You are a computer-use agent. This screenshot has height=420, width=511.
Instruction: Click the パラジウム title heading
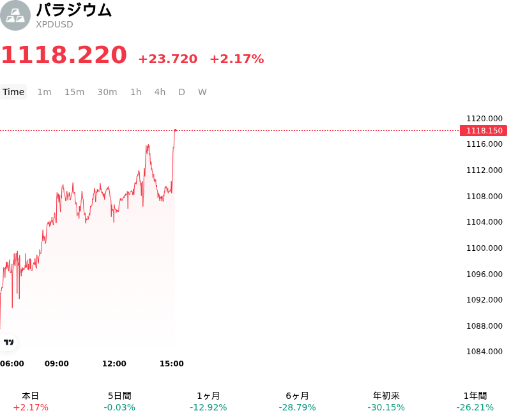tap(73, 10)
